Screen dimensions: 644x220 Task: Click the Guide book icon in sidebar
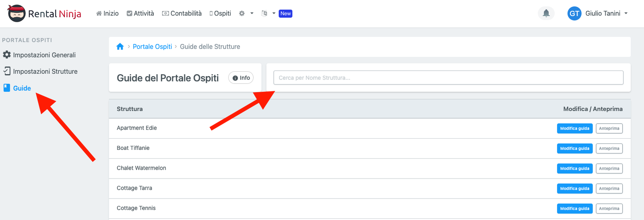coord(7,88)
